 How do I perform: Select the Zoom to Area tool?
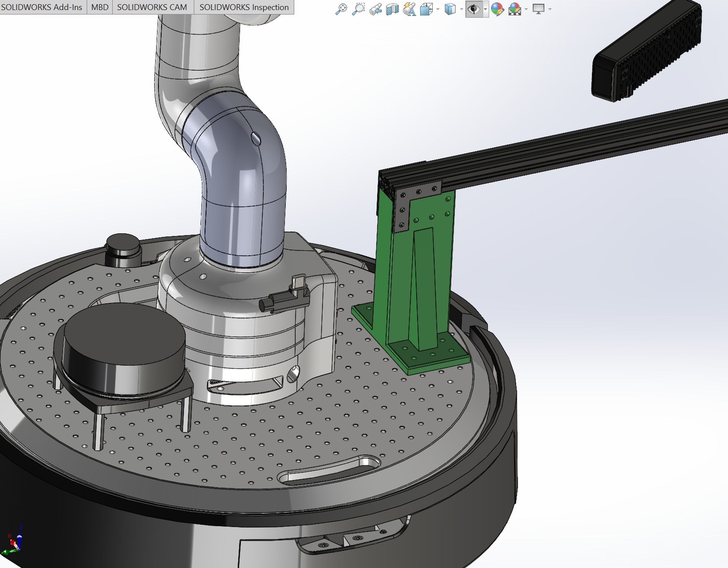359,9
